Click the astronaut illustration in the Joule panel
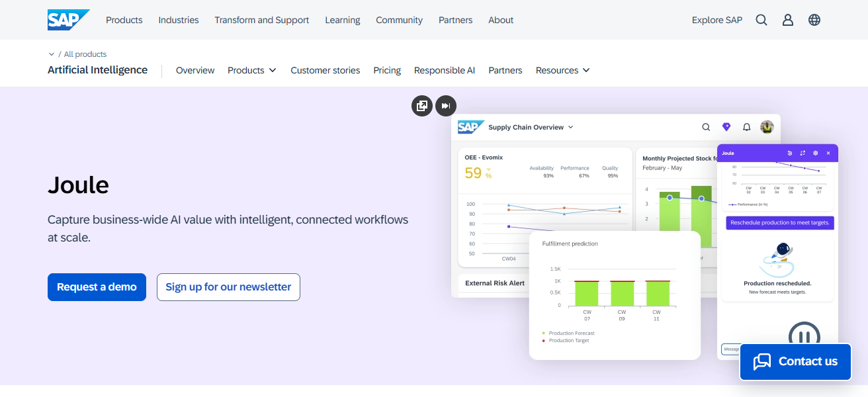Viewport: 868px width, 397px height. tap(777, 259)
